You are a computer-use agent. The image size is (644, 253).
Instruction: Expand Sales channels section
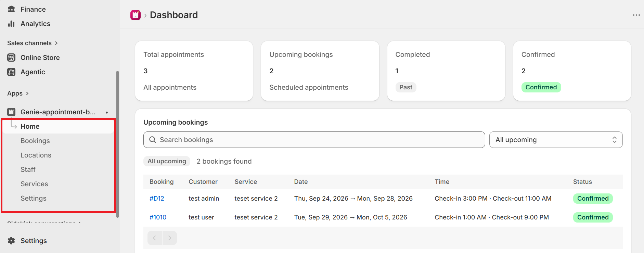[x=33, y=43]
